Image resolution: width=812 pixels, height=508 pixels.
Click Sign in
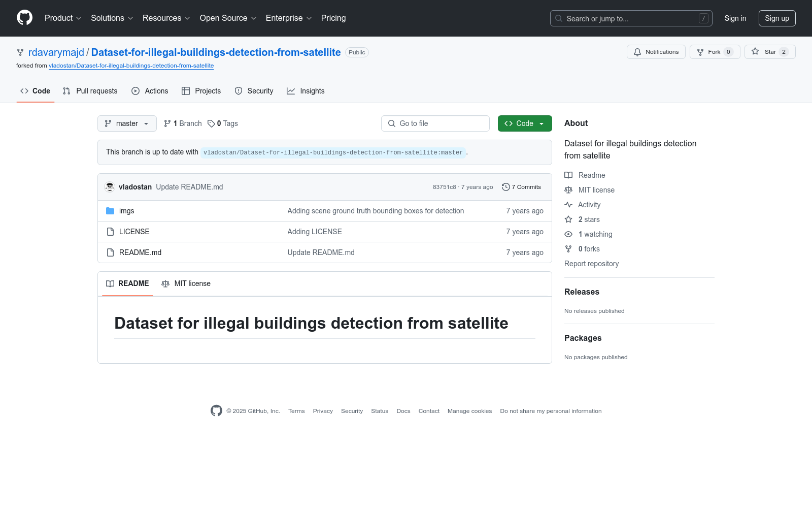pos(735,18)
